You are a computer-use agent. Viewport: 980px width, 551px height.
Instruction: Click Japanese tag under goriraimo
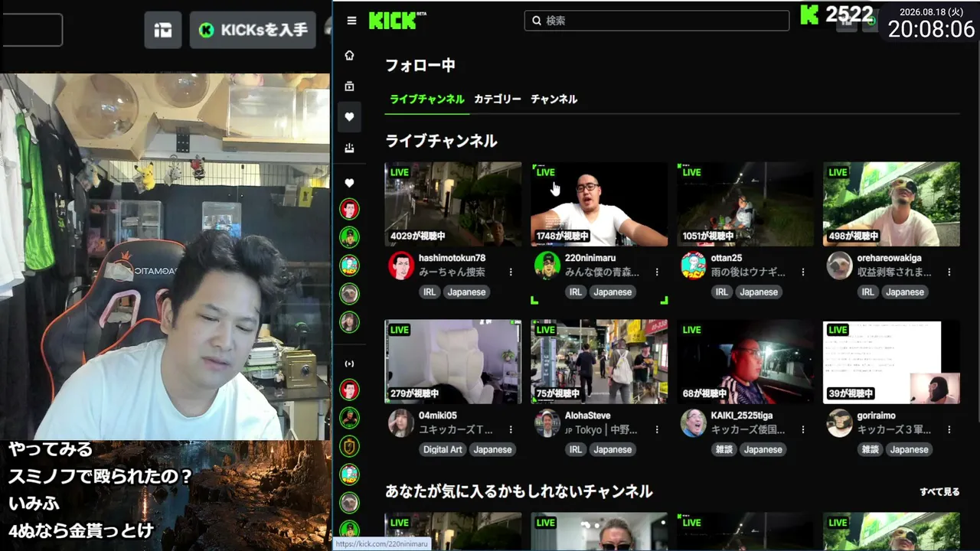pyautogui.click(x=910, y=450)
